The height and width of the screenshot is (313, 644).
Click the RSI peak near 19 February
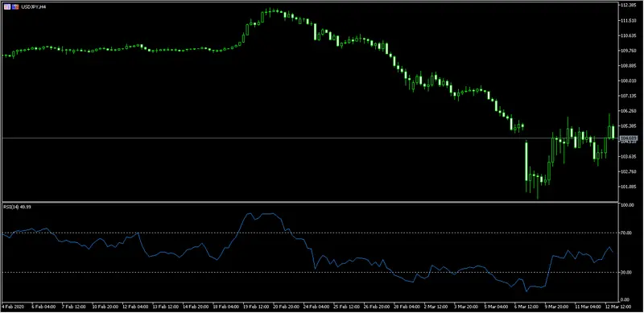248,213
